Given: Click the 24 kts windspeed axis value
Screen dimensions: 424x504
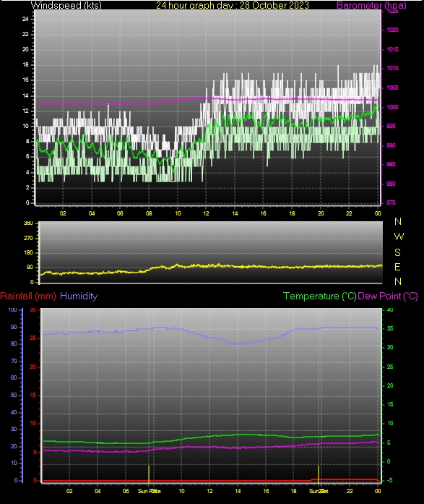Looking at the screenshot, I should (x=25, y=19).
